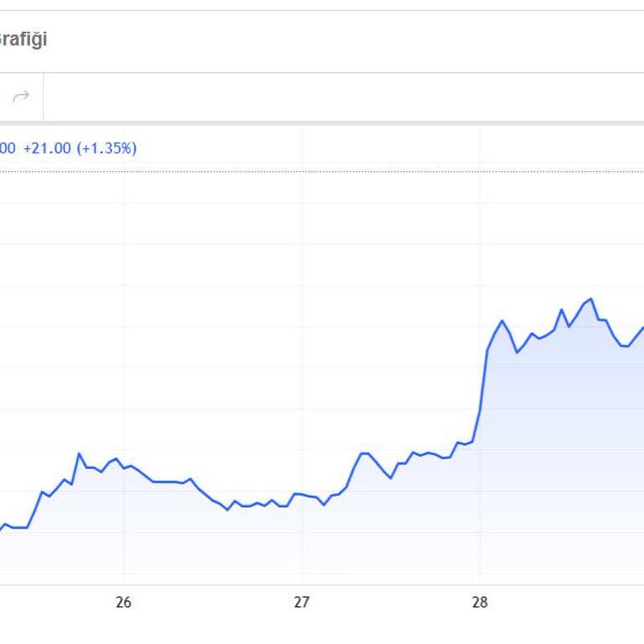Click the price line's rightmost visible point
This screenshot has height=644, width=644.
coord(642,328)
